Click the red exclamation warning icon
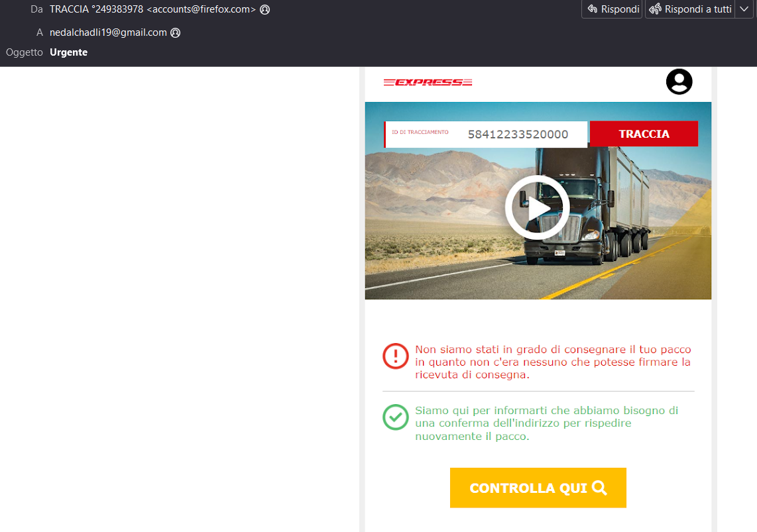The image size is (757, 532). tap(395, 356)
